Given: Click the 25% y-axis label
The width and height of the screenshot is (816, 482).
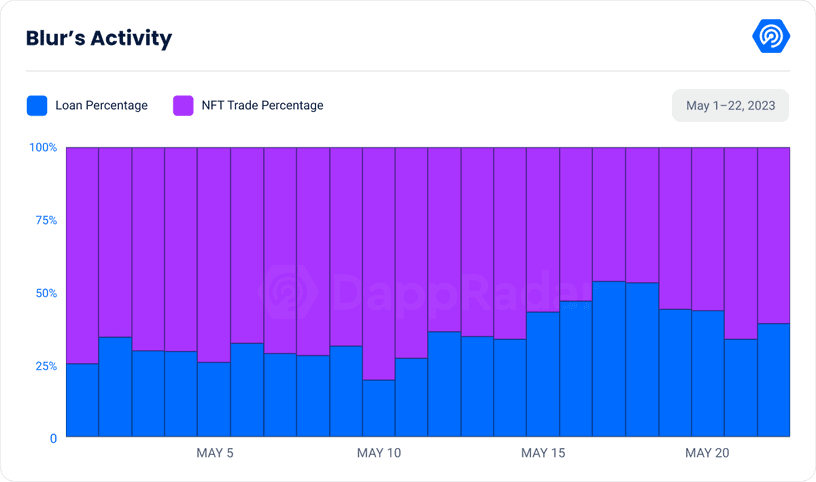Looking at the screenshot, I should coord(46,366).
